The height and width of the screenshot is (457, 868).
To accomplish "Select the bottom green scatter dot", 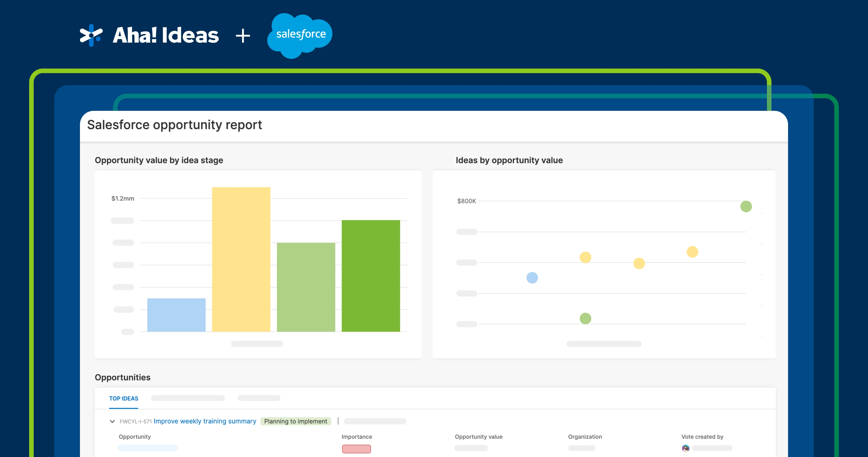I will [x=585, y=318].
